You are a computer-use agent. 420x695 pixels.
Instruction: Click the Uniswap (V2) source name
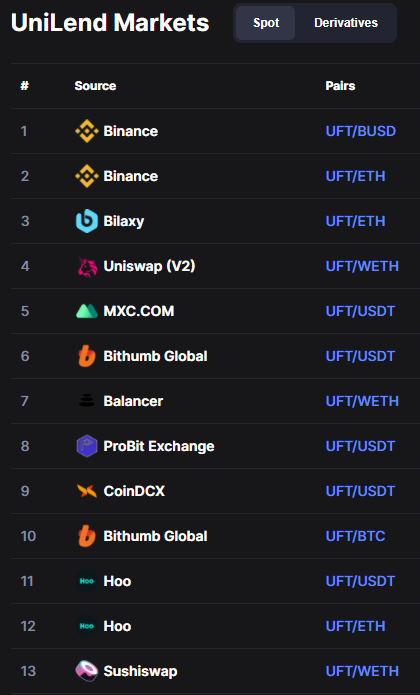click(149, 266)
